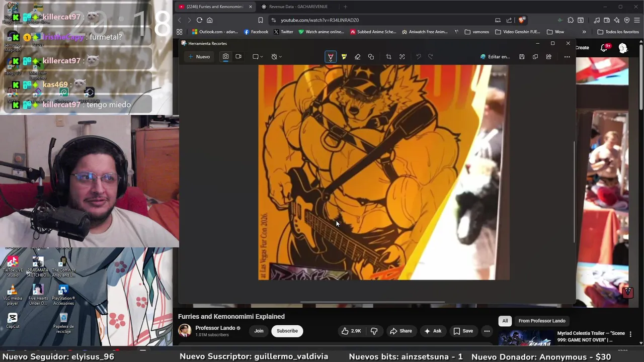Open a new browser tab

(345, 7)
